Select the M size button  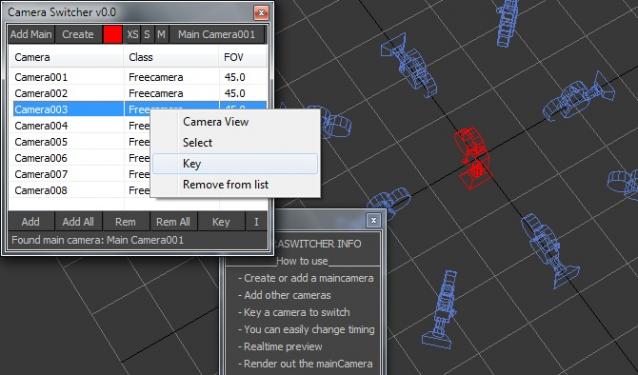[x=161, y=35]
